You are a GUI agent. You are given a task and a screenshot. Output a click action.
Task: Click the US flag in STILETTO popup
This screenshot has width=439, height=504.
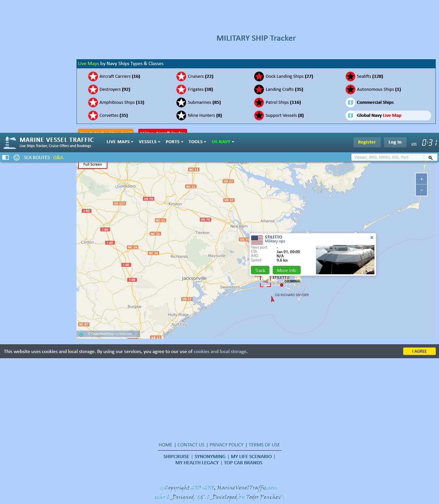click(257, 240)
